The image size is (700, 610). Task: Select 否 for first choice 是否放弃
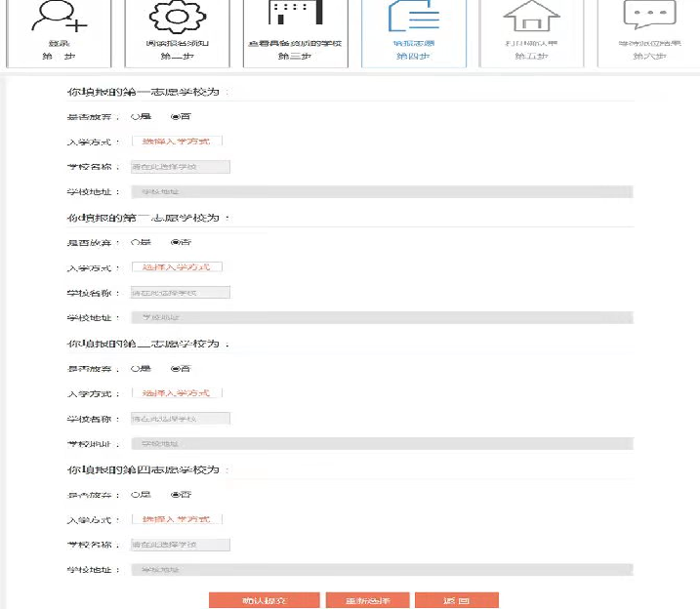pos(176,117)
